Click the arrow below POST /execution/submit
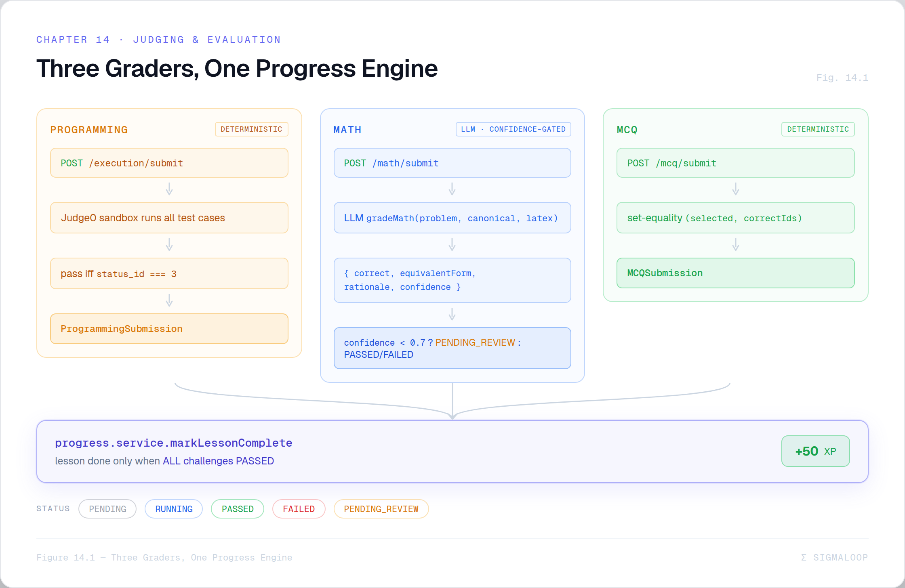This screenshot has height=588, width=905. tap(169, 189)
